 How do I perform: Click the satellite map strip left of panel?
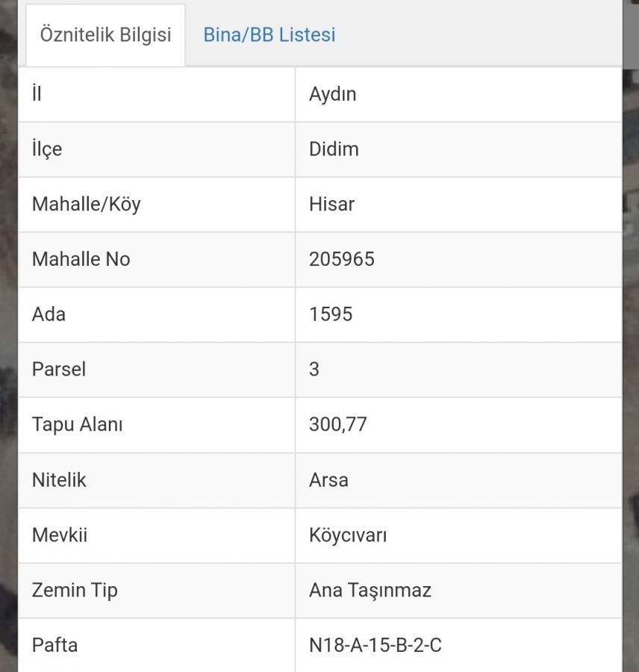tap(8, 336)
